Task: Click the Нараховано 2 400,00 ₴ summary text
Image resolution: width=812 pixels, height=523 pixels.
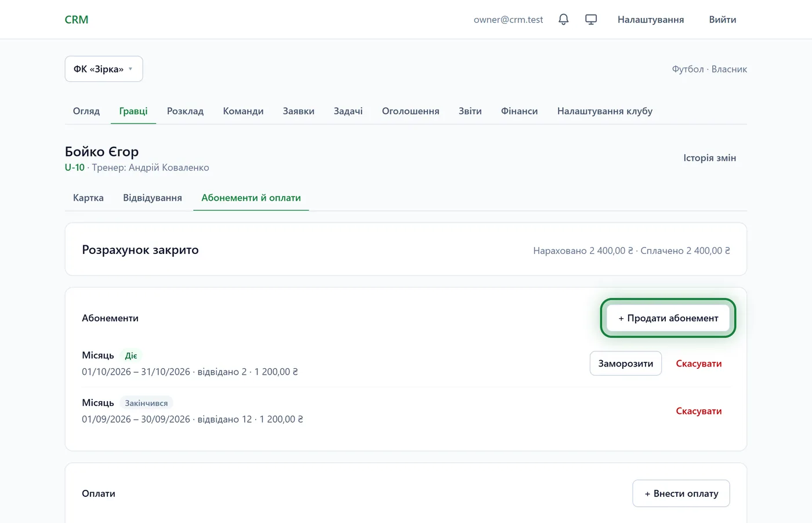Action: [x=583, y=250]
